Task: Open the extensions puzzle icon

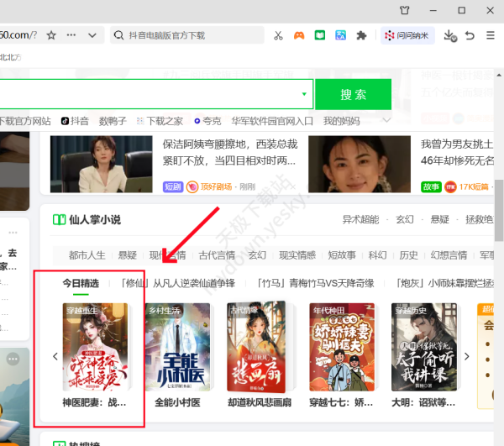Action: [x=362, y=35]
